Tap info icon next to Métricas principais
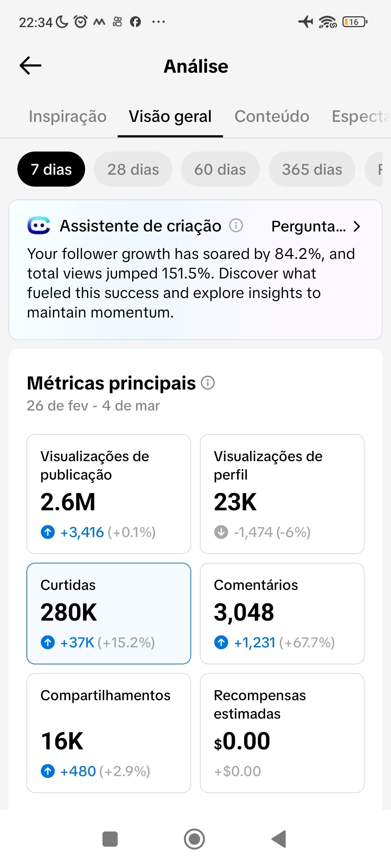This screenshot has width=391, height=868. tap(208, 383)
